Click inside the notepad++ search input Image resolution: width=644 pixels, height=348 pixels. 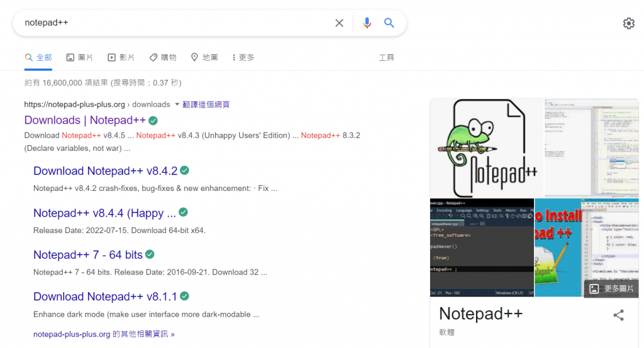tap(177, 23)
